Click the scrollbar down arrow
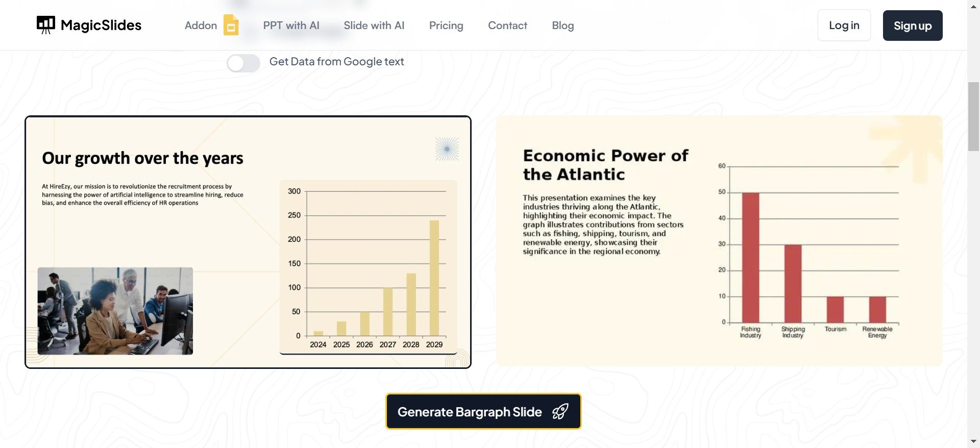 (973, 441)
